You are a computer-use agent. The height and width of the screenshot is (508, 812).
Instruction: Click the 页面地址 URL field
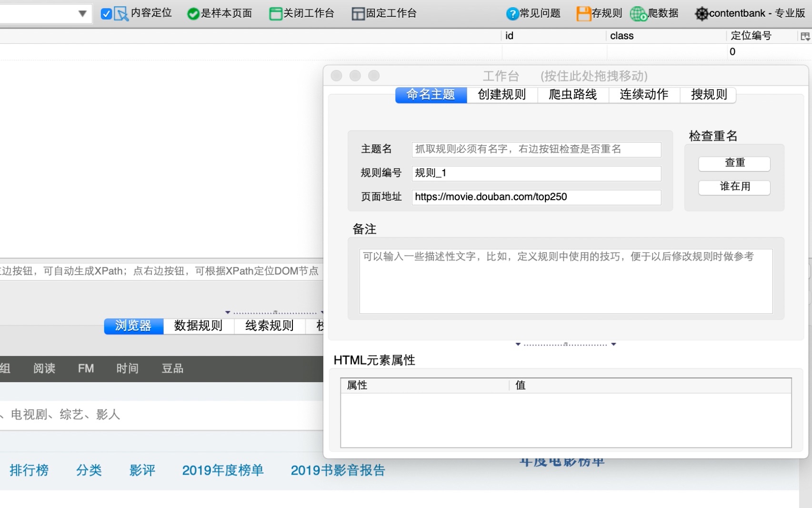click(x=536, y=197)
